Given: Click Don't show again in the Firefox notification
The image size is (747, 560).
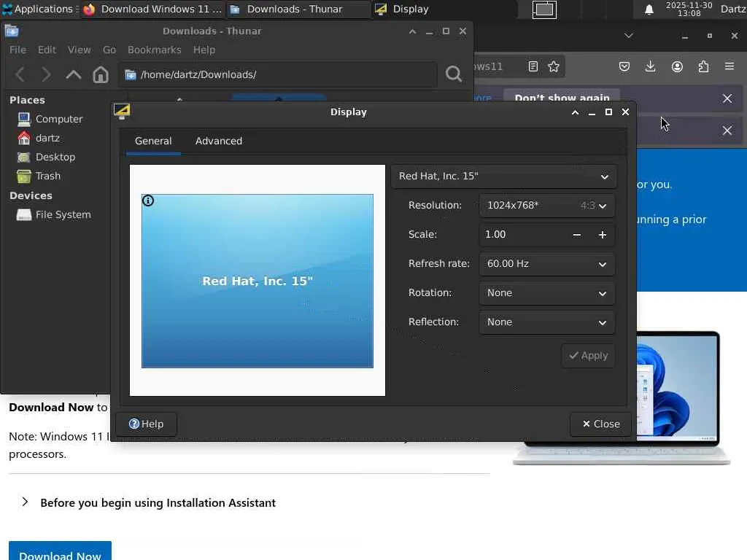Looking at the screenshot, I should pyautogui.click(x=562, y=97).
